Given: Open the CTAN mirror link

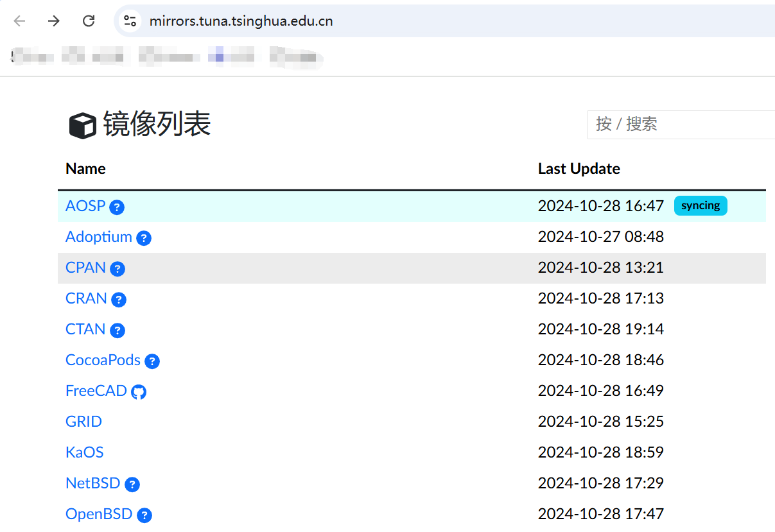Looking at the screenshot, I should point(85,329).
